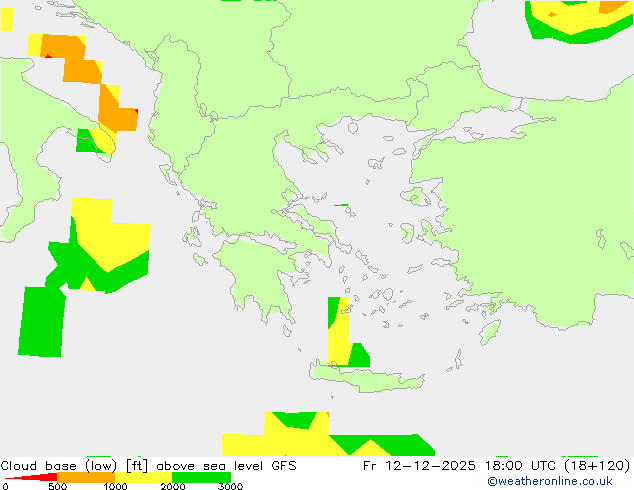The width and height of the screenshot is (634, 490).
Task: Click the legend value '0'
Action: coord(5,486)
